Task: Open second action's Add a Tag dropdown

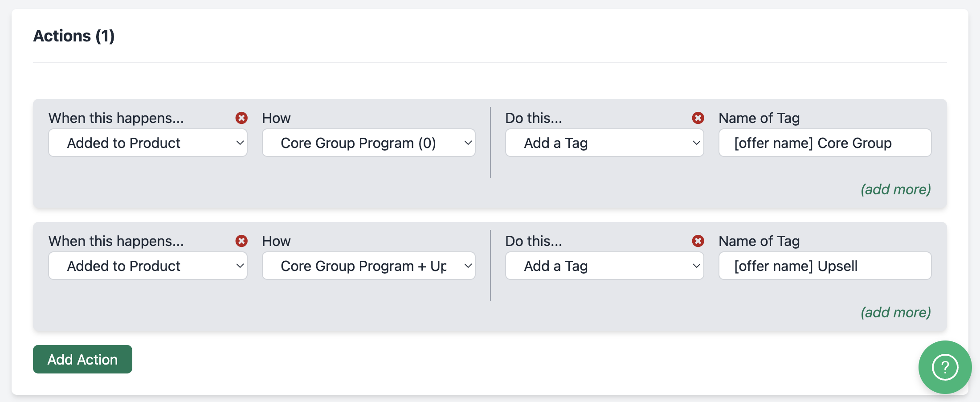Action: click(604, 266)
